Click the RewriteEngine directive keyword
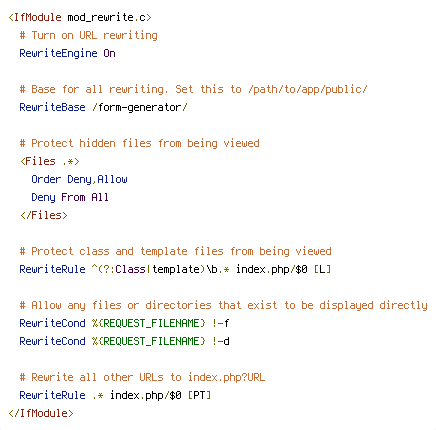 click(x=58, y=53)
